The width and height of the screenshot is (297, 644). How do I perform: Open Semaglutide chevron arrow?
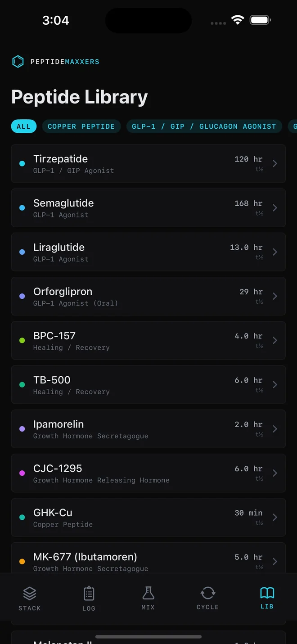click(275, 207)
